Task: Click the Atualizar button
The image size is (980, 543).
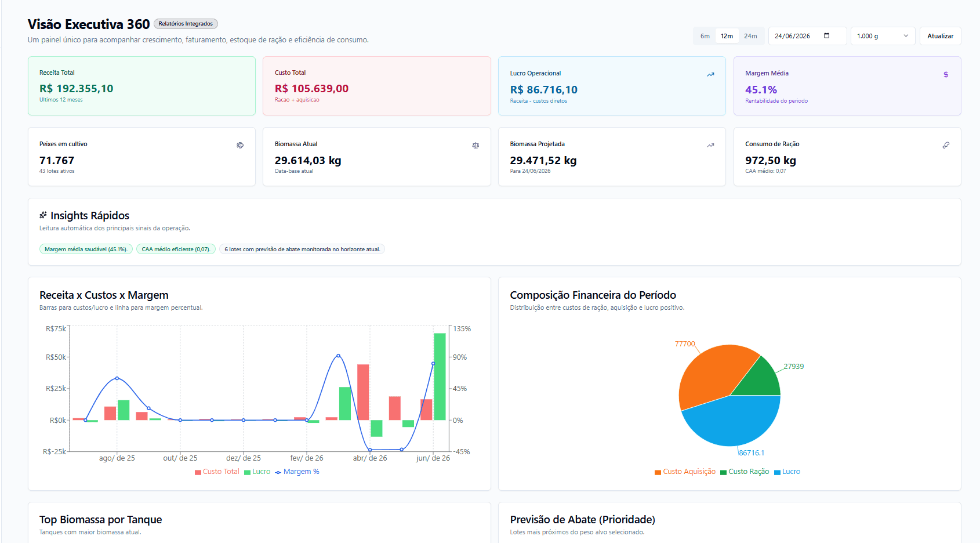Action: click(940, 36)
